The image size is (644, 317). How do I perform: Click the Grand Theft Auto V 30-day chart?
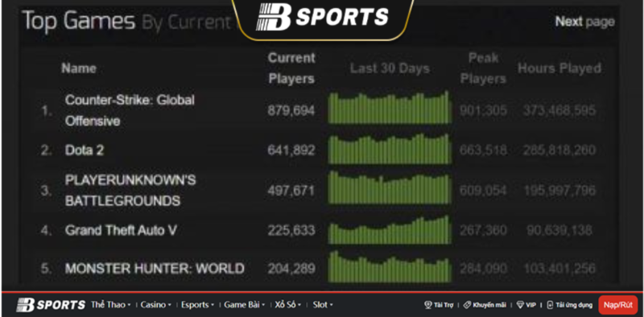tap(390, 230)
